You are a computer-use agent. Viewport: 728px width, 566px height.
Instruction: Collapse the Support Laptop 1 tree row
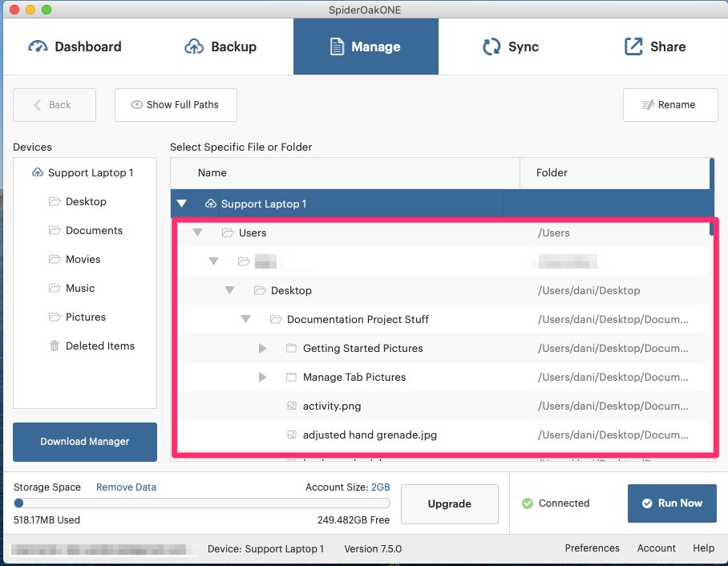182,204
